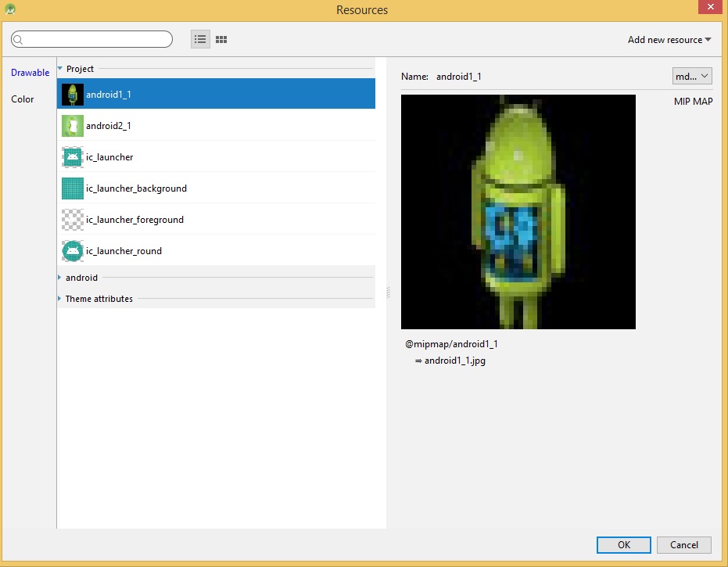Click the ic_launcher_round icon image
Viewport: 728px width, 567px height.
tap(73, 251)
